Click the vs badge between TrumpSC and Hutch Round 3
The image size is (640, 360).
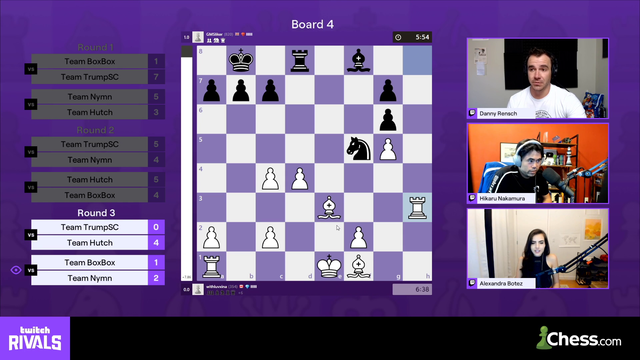point(31,235)
